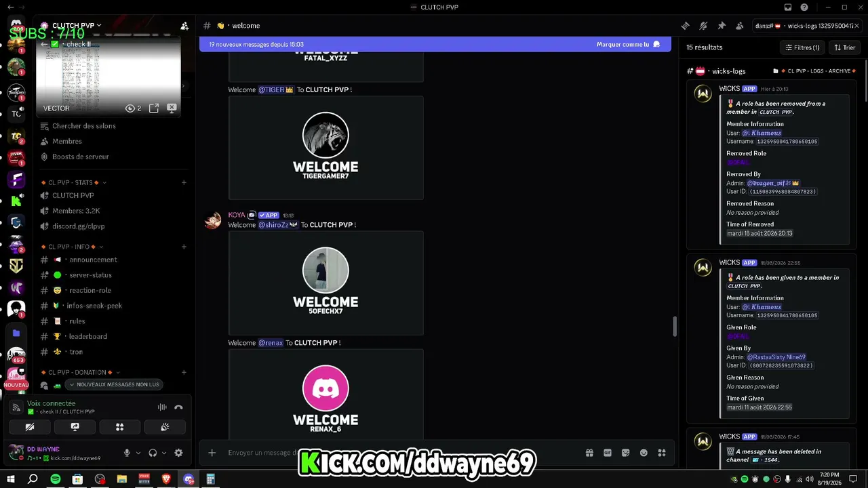Click the @RastaaSixty Nine69 admin mention
The width and height of the screenshot is (868, 488).
point(776,357)
